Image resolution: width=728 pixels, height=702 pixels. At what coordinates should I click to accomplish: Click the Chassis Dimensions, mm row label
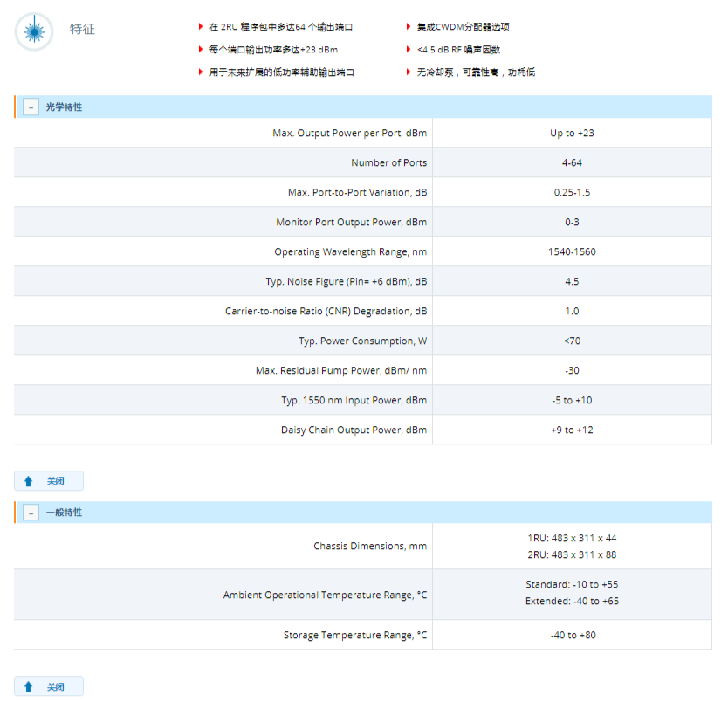click(370, 547)
